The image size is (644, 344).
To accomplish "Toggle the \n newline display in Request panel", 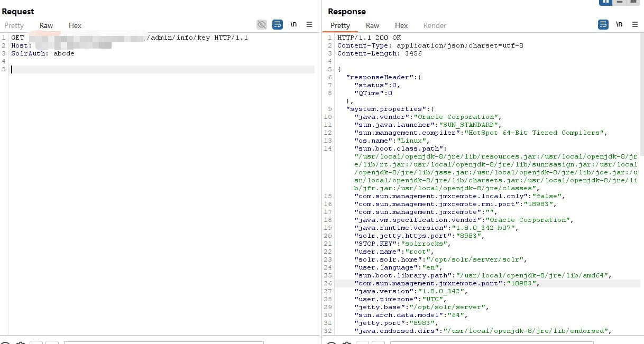I will (x=293, y=24).
